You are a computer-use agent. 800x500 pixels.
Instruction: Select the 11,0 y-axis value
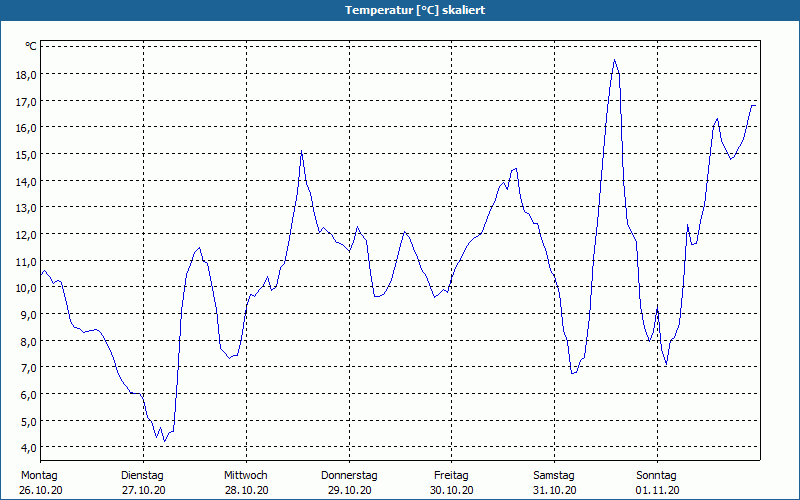click(27, 261)
